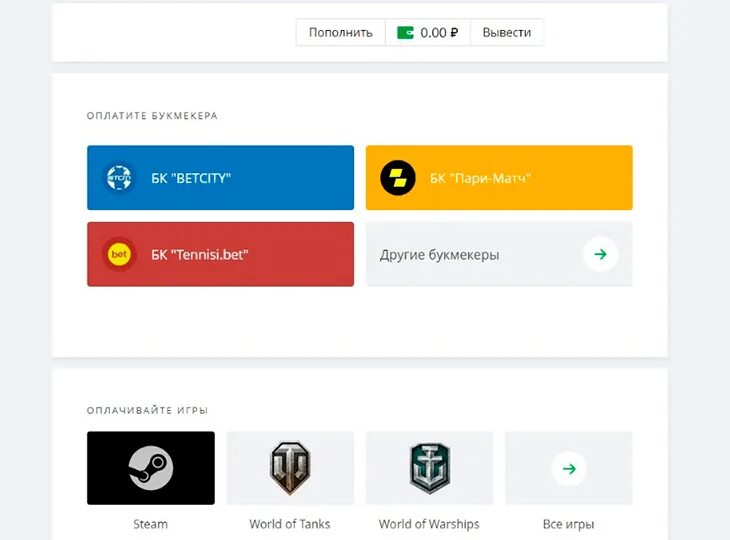Open the БК "BETCITY" payment tile

(x=220, y=178)
